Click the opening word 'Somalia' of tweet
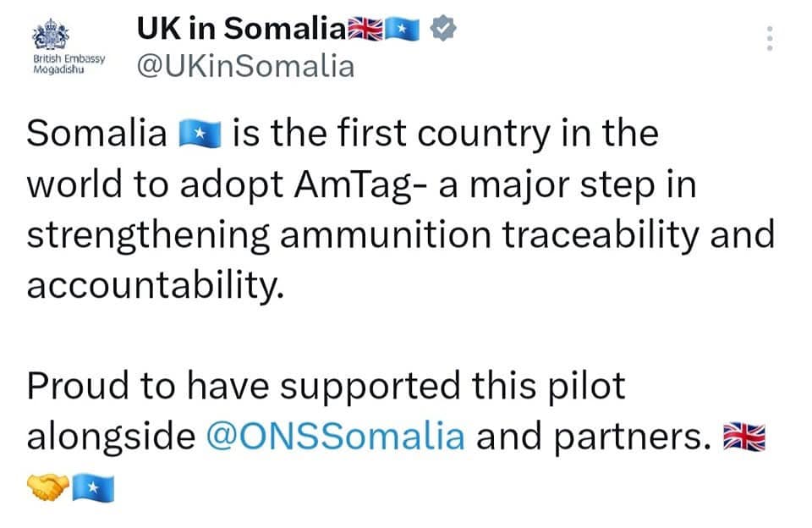Image resolution: width=812 pixels, height=528 pixels. (96, 134)
